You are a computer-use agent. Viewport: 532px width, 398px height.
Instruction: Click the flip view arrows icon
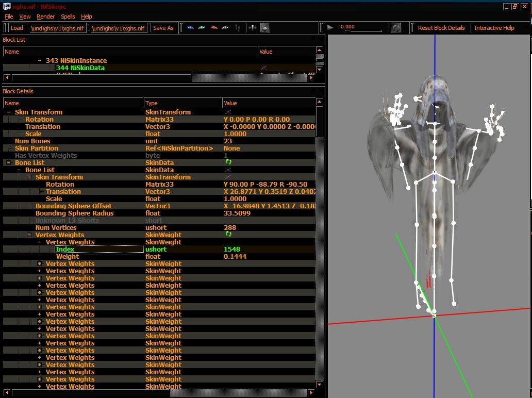click(253, 28)
